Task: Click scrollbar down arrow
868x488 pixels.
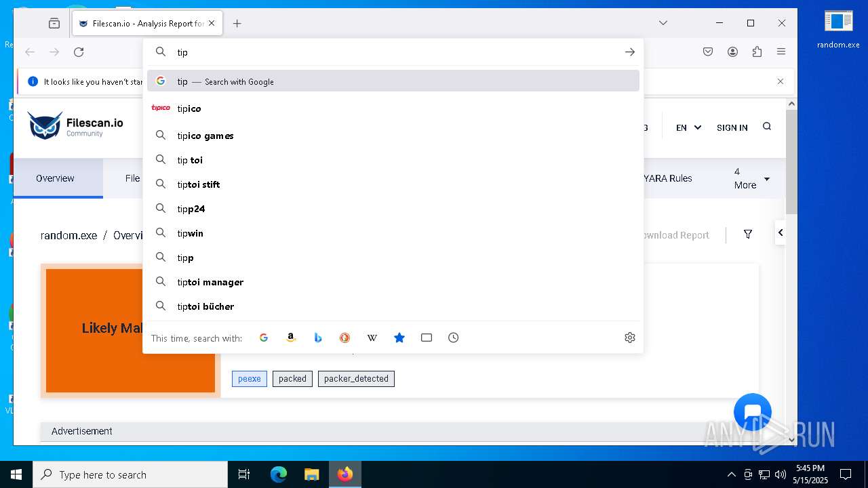Action: [791, 439]
